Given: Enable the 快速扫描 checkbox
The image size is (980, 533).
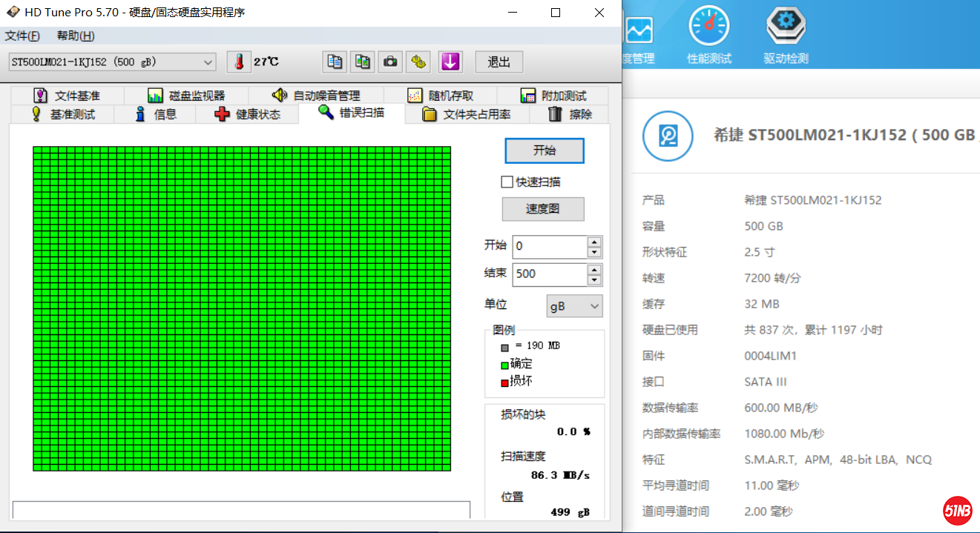Looking at the screenshot, I should (507, 182).
